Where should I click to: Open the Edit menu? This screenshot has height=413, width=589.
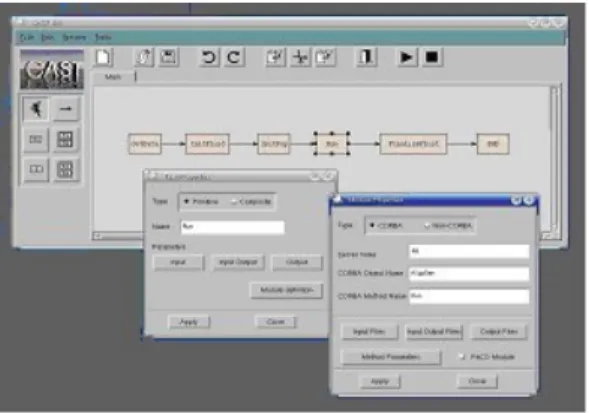point(47,37)
